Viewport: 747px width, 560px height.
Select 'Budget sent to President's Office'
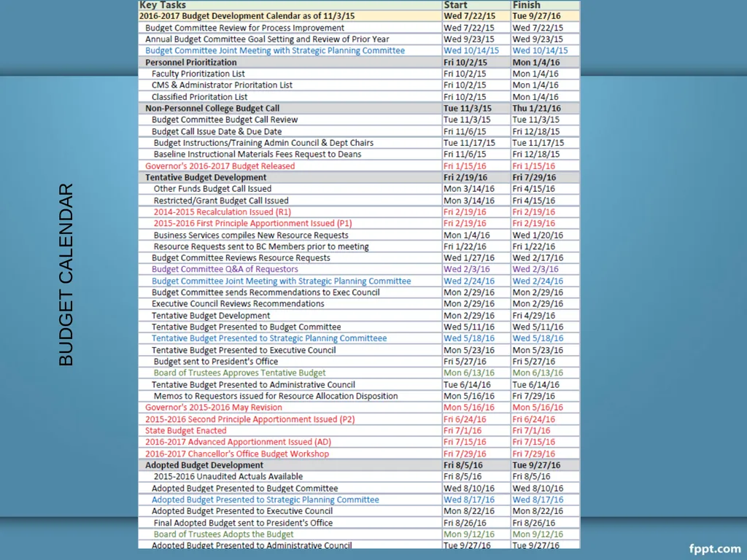click(215, 362)
